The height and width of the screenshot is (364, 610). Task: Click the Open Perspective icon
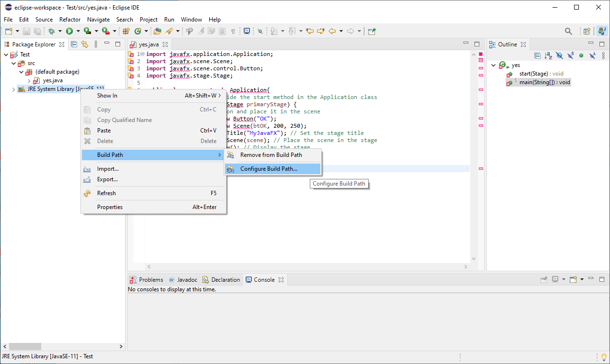(x=587, y=31)
